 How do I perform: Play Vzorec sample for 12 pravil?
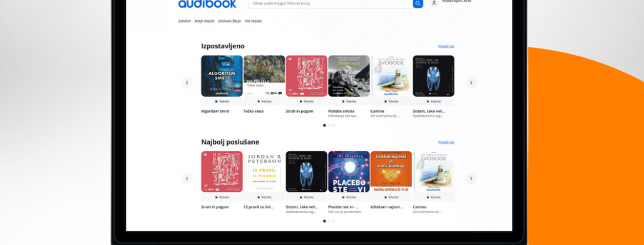264,197
